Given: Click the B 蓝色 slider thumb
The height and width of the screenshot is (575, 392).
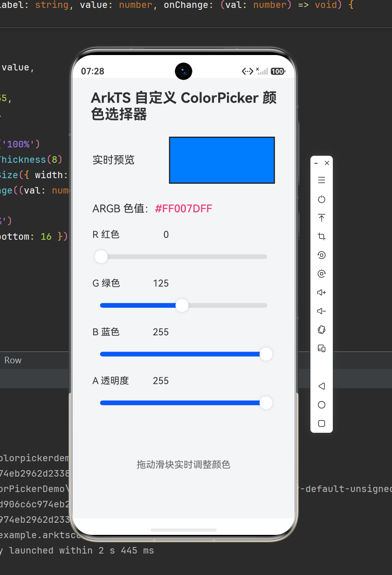Looking at the screenshot, I should pyautogui.click(x=266, y=354).
